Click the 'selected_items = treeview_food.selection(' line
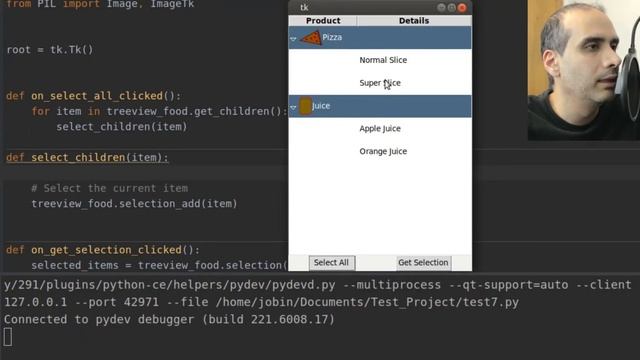The width and height of the screenshot is (640, 360). pyautogui.click(x=159, y=265)
